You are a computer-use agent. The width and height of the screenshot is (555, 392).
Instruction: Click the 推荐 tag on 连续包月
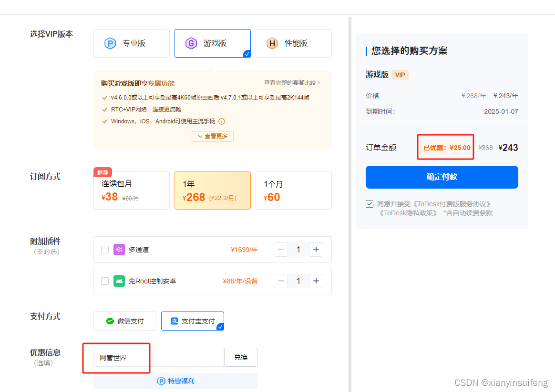click(x=103, y=172)
